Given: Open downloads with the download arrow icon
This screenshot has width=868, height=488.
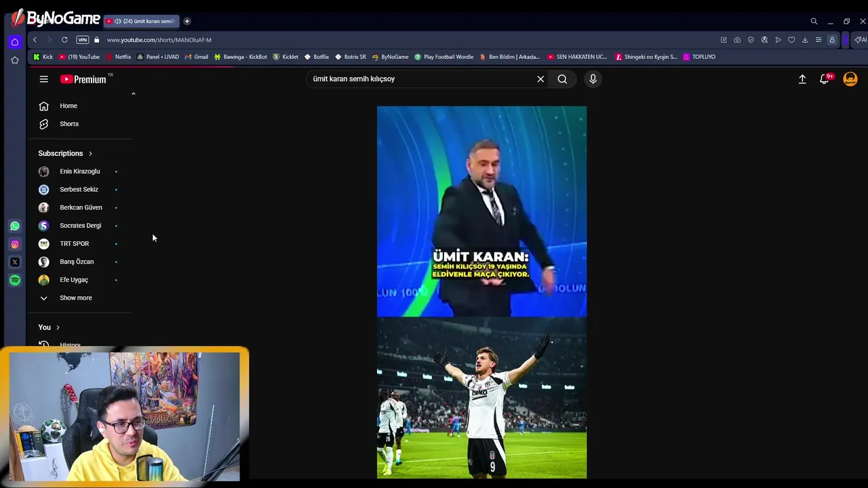Looking at the screenshot, I should point(805,40).
